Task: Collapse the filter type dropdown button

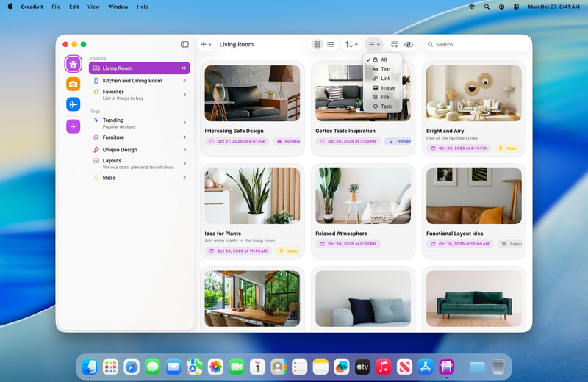Action: click(374, 45)
